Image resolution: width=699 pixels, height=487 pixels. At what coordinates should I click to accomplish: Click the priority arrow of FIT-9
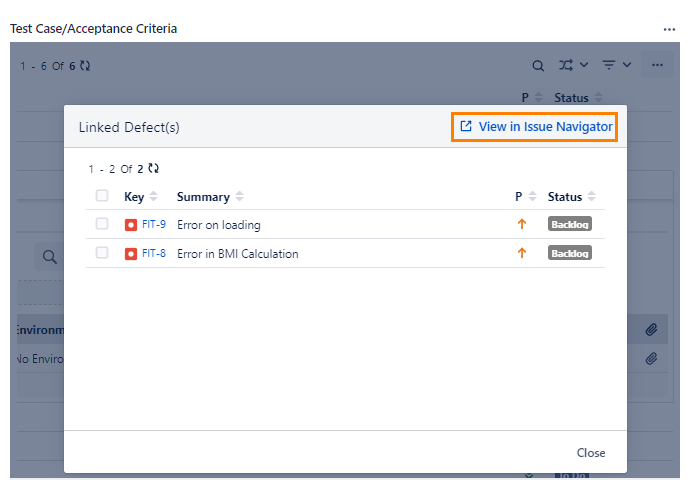522,224
